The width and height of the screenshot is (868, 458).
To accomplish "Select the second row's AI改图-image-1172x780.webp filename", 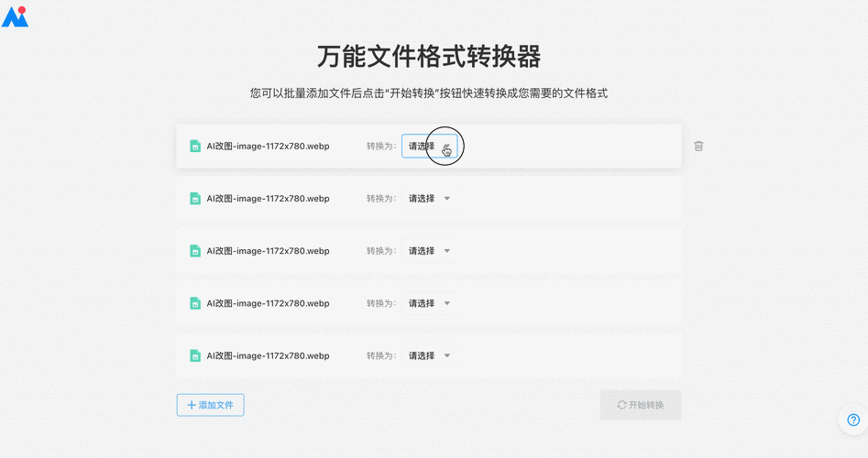I will point(268,199).
